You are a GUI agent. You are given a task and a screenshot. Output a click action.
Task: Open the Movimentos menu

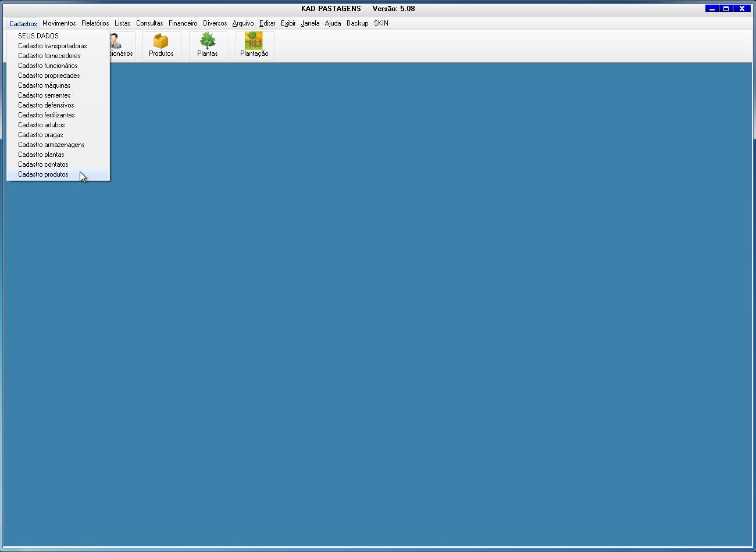point(59,24)
